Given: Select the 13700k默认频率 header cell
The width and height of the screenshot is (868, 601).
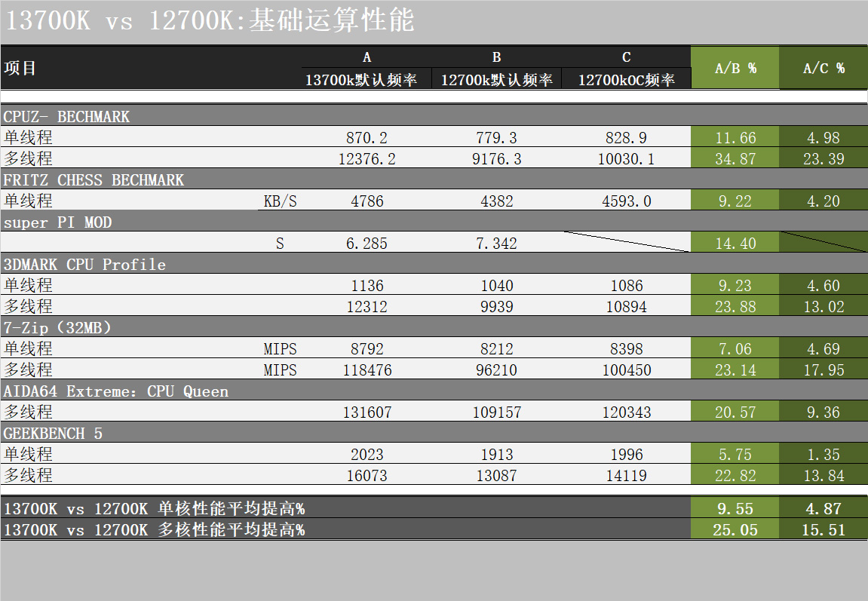Looking at the screenshot, I should click(x=367, y=79).
